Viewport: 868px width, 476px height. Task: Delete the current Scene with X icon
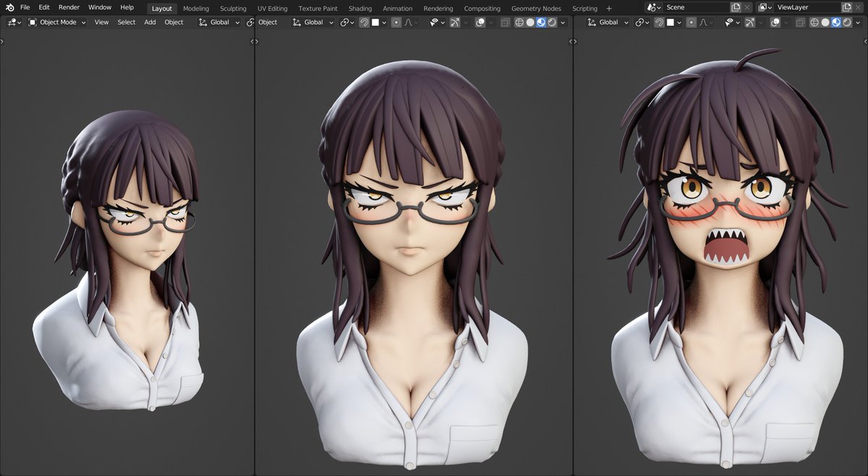pos(747,7)
